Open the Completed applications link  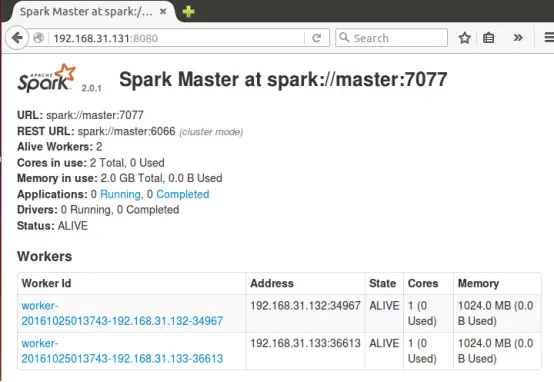point(183,194)
